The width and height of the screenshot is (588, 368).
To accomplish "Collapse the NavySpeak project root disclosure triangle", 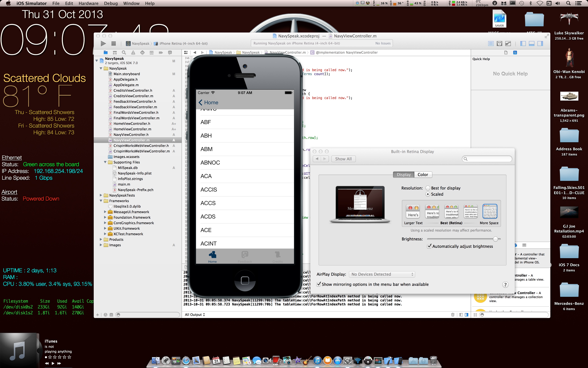I will point(97,61).
